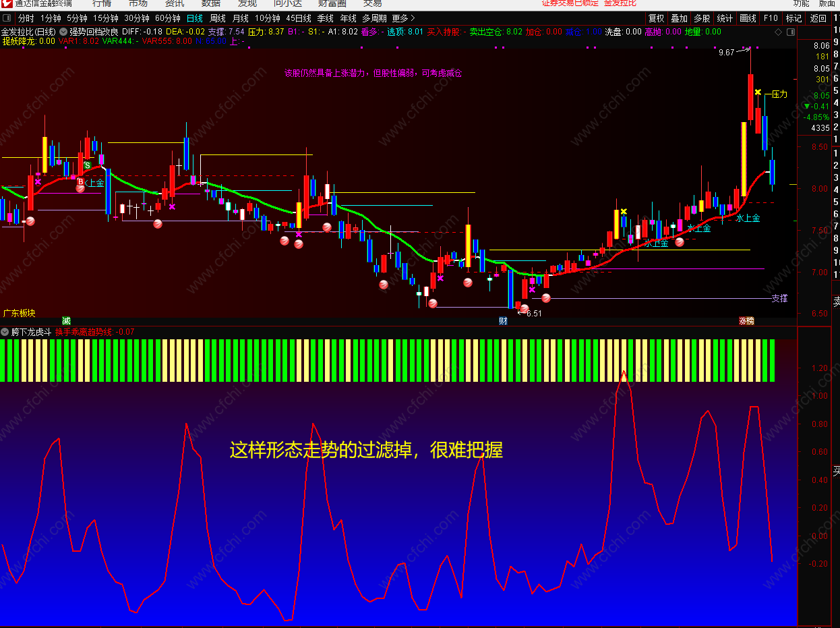840x628 pixels.
Task: Open the 问小达 menu
Action: coord(287,3)
